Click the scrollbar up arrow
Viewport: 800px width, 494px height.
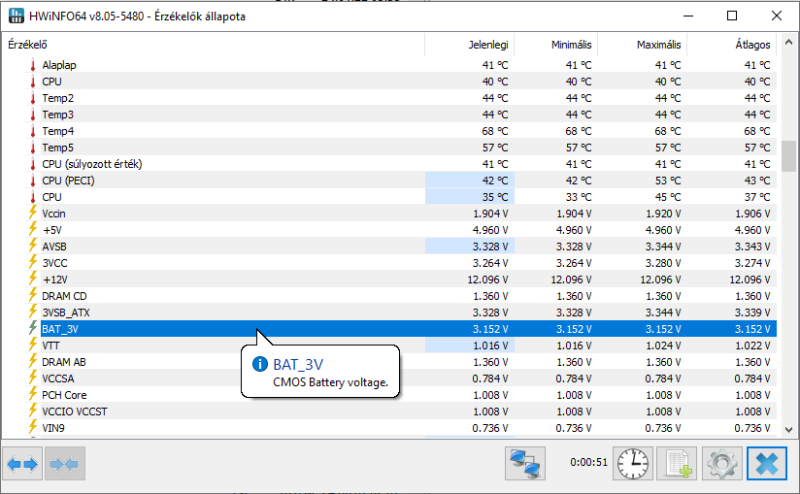click(x=788, y=43)
